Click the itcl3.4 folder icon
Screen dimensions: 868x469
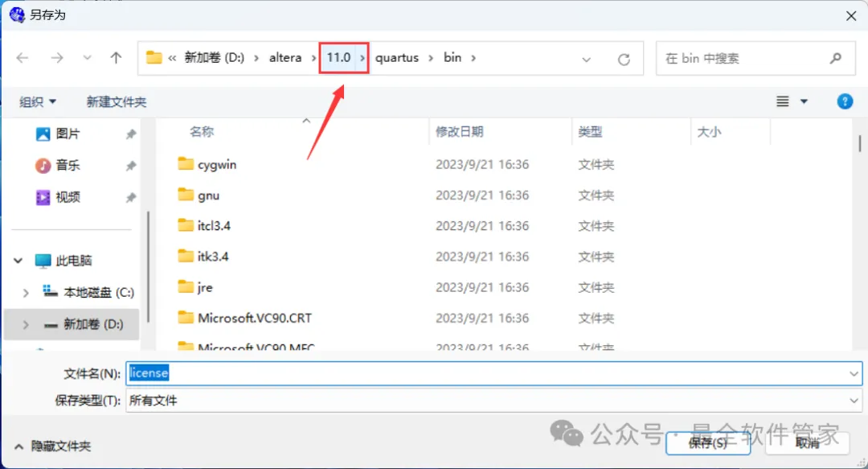click(186, 224)
